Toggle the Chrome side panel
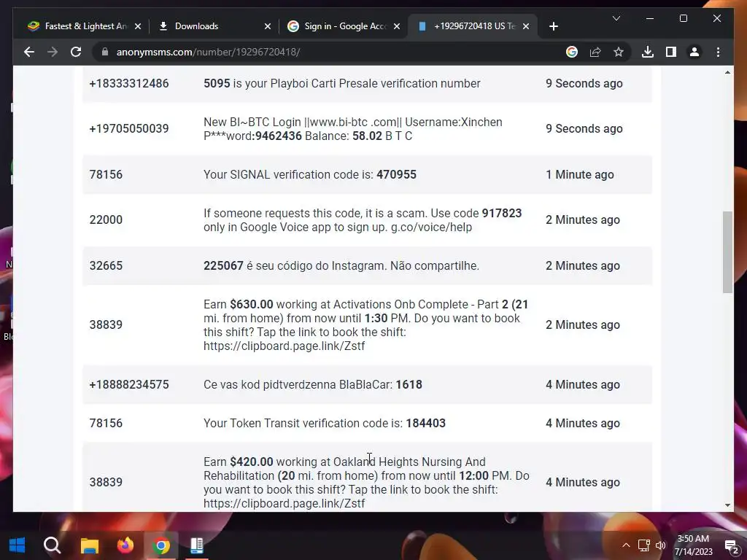Viewport: 747px width, 560px height. 671,52
